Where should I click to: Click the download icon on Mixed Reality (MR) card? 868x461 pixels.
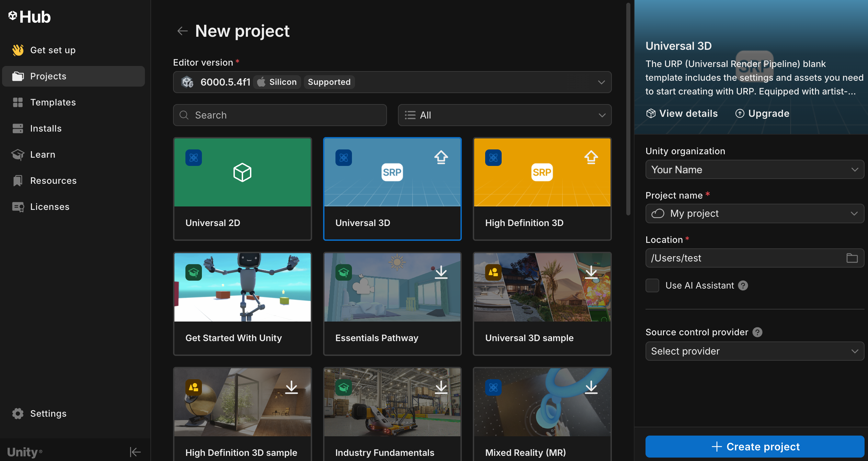(x=591, y=387)
